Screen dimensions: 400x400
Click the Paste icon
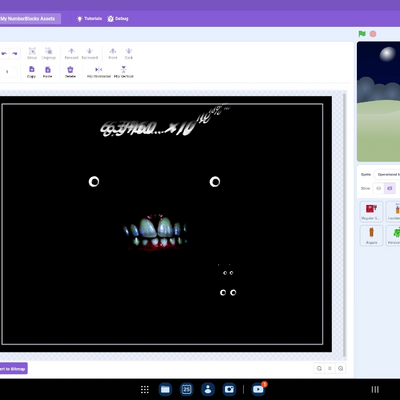[x=48, y=72]
